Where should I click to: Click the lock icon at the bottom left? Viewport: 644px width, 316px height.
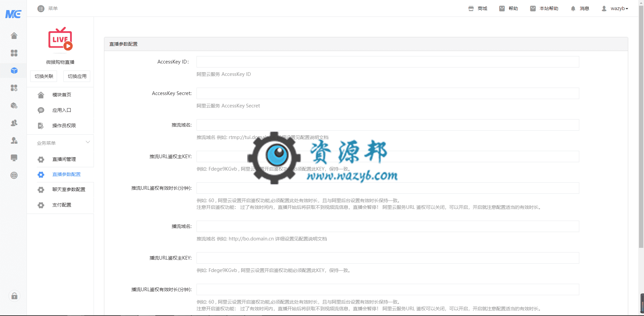click(14, 296)
